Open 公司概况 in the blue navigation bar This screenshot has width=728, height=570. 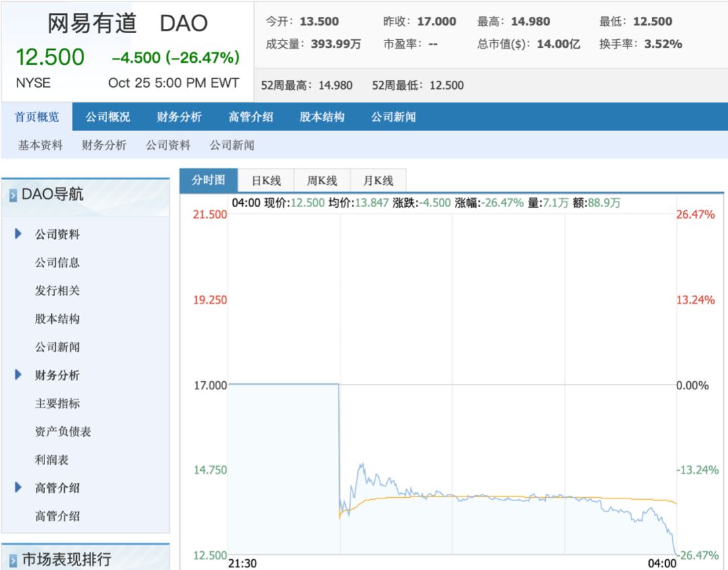tap(108, 117)
